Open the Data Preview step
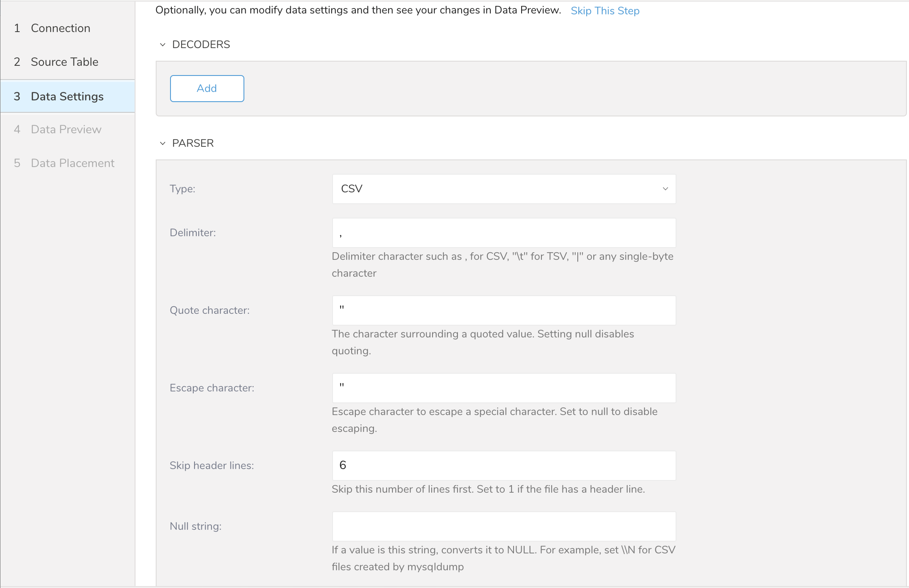 [x=66, y=129]
